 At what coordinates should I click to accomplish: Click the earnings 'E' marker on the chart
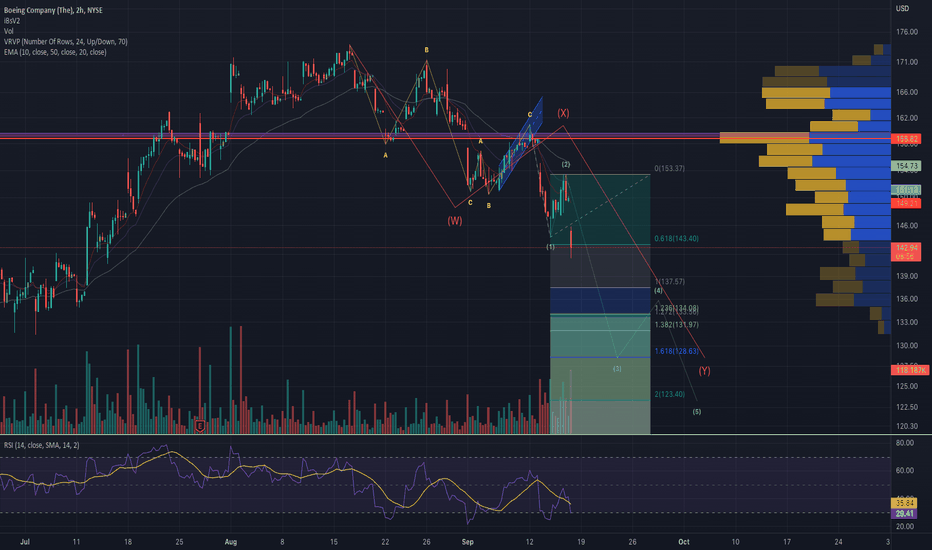[200, 426]
